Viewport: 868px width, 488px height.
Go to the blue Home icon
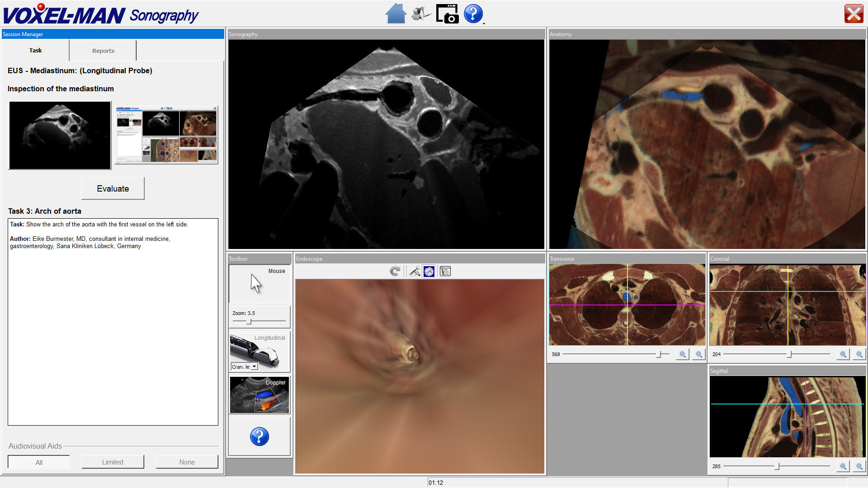click(396, 14)
